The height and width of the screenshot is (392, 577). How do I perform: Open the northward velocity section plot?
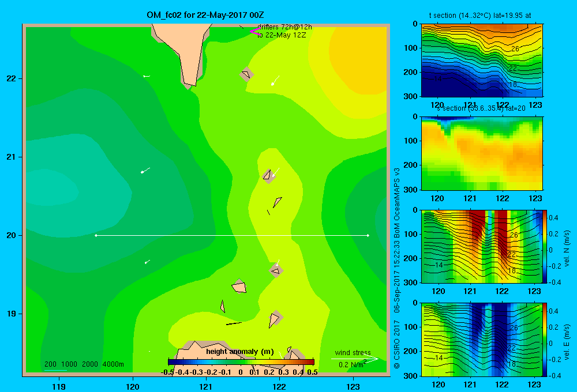tap(482, 246)
